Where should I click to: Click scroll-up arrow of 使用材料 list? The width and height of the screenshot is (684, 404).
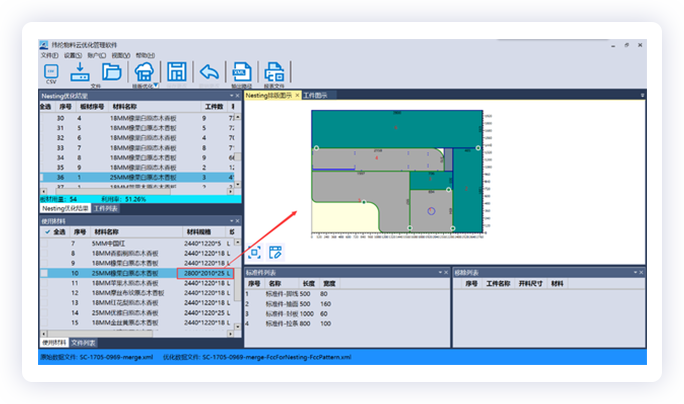point(238,242)
